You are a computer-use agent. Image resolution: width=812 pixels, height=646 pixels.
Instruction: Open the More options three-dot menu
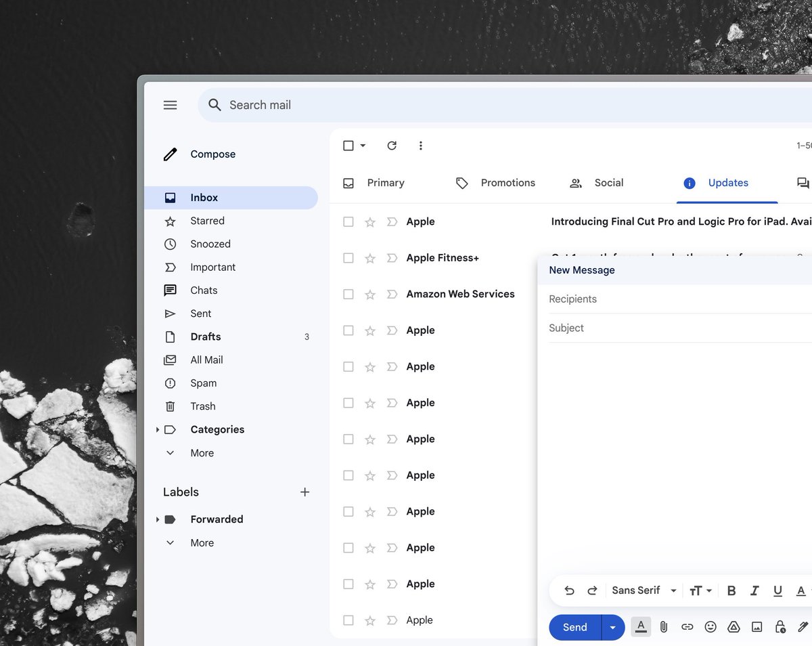[x=421, y=146]
